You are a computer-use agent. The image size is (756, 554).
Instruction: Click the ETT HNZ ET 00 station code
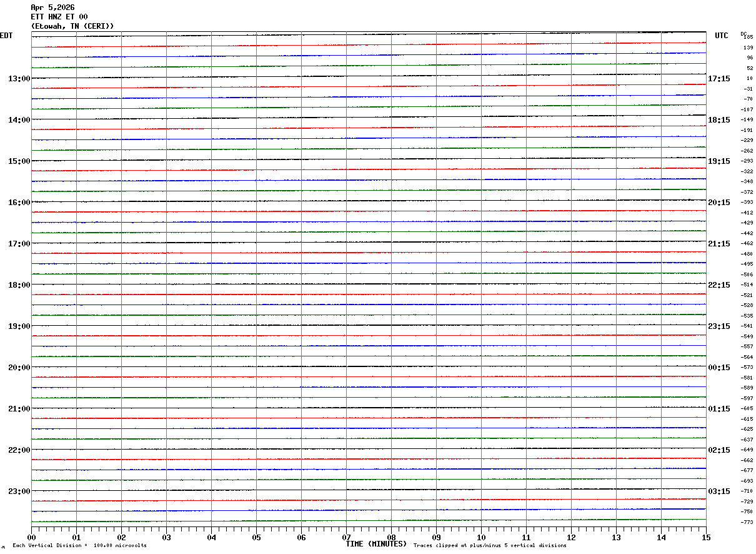tap(59, 17)
